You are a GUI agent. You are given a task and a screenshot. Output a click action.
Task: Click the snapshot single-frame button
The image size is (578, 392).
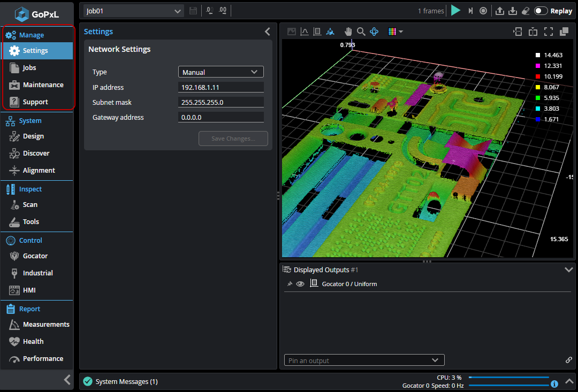[x=470, y=11]
